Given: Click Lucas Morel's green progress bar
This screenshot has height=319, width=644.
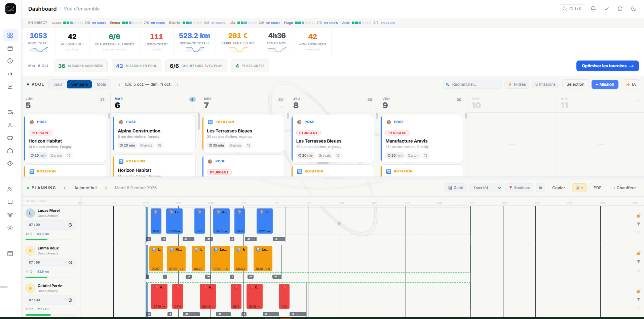Looking at the screenshot, I should coord(51,240).
